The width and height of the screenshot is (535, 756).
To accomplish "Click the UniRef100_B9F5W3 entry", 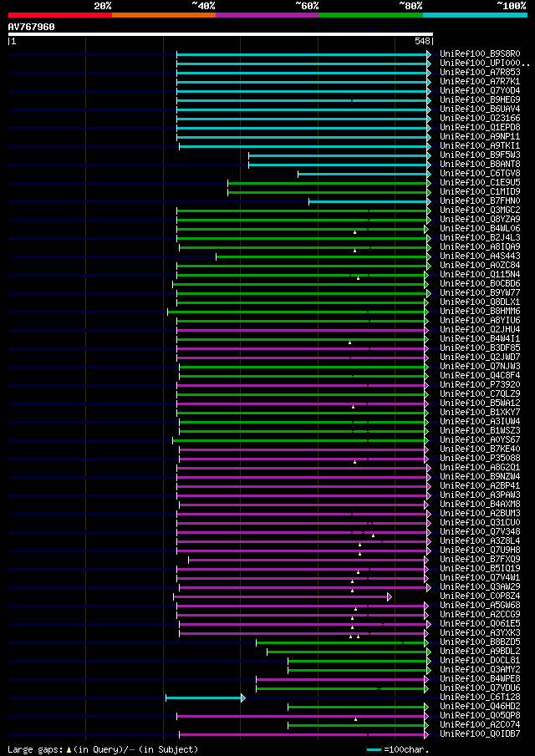I will click(x=480, y=155).
